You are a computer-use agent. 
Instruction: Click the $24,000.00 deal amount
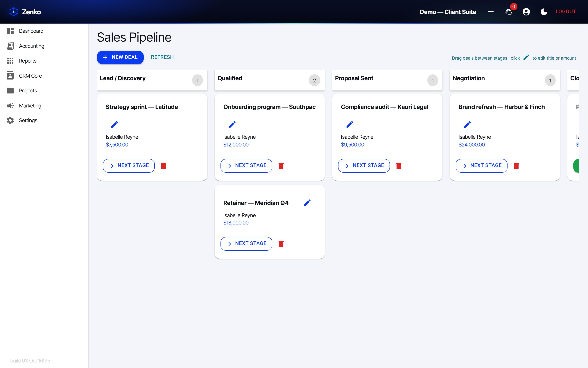[472, 145]
